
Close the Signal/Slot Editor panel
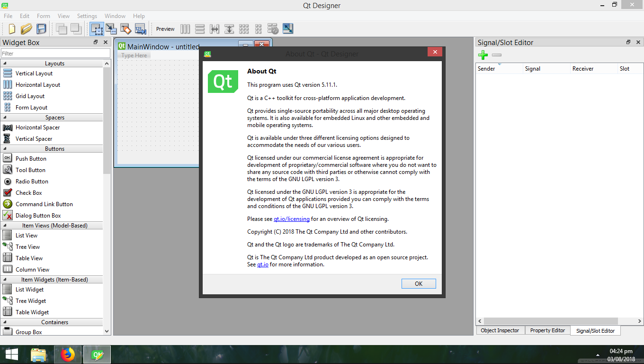(638, 42)
